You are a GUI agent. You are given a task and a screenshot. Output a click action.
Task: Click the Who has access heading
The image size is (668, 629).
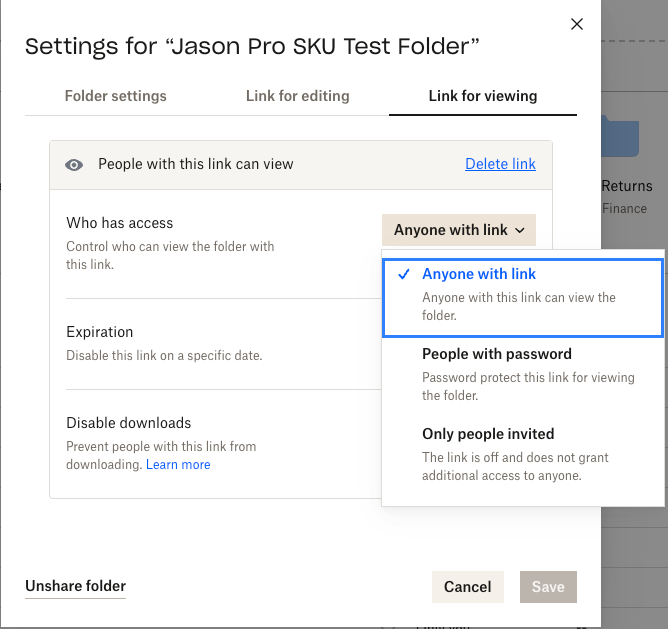coord(120,223)
